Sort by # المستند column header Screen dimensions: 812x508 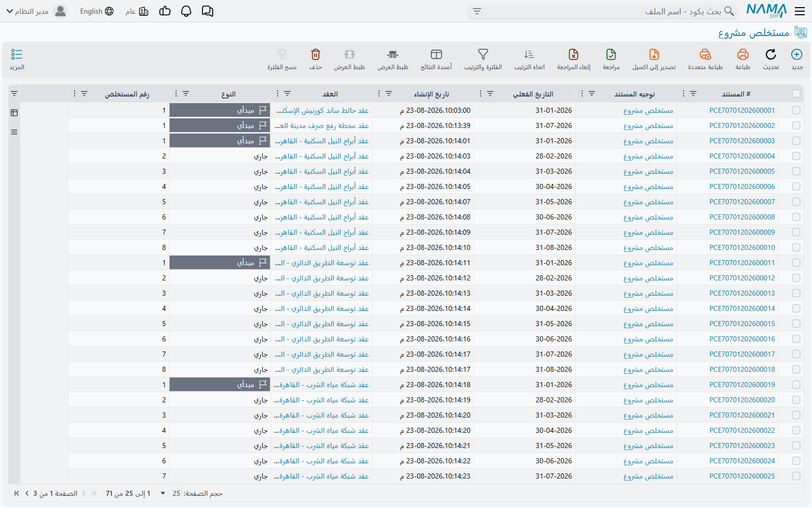click(x=736, y=94)
